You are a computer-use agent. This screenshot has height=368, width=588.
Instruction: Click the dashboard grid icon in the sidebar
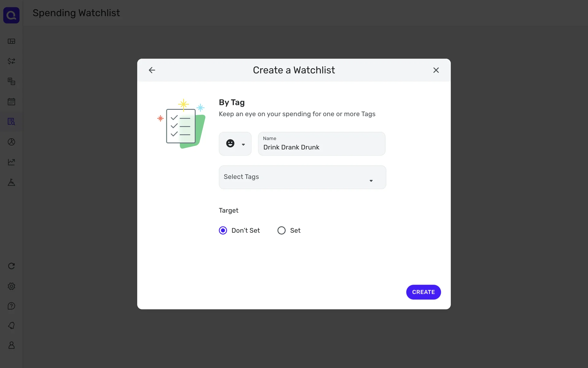pos(11,41)
